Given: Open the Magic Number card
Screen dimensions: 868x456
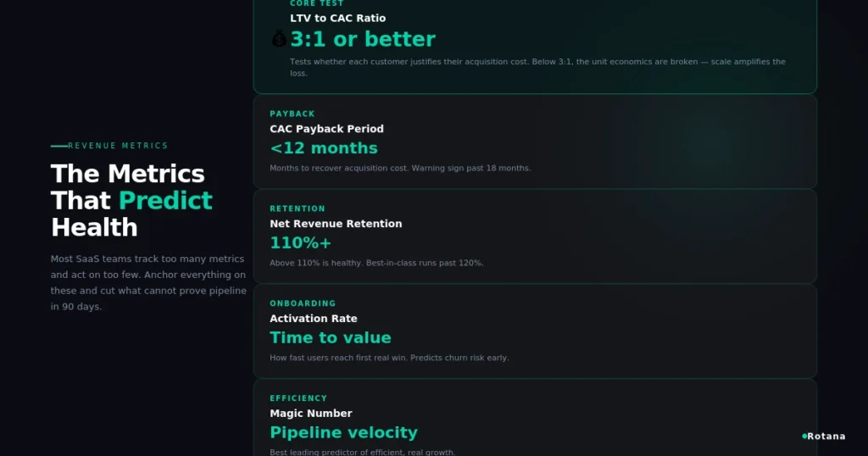Looking at the screenshot, I should [535, 418].
